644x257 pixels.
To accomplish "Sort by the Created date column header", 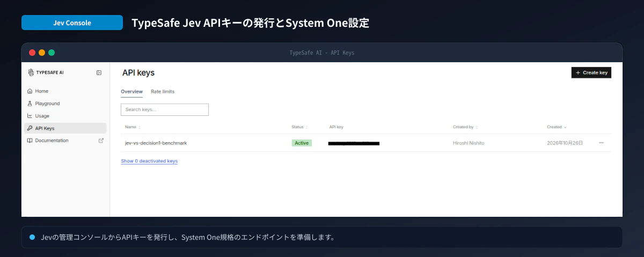I will [x=557, y=127].
